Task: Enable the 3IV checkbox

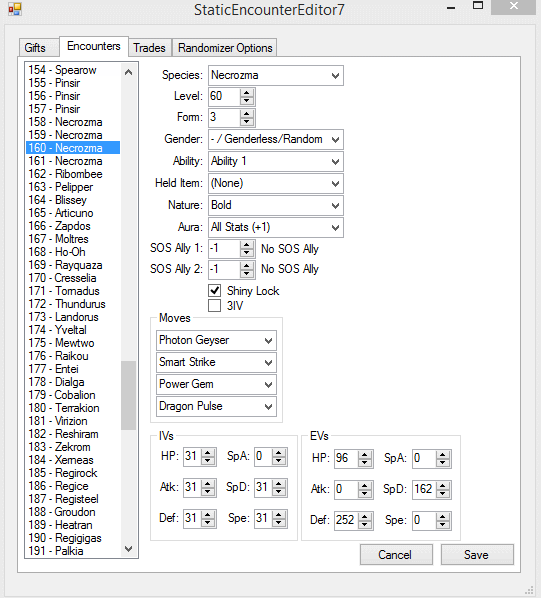Action: click(x=215, y=305)
